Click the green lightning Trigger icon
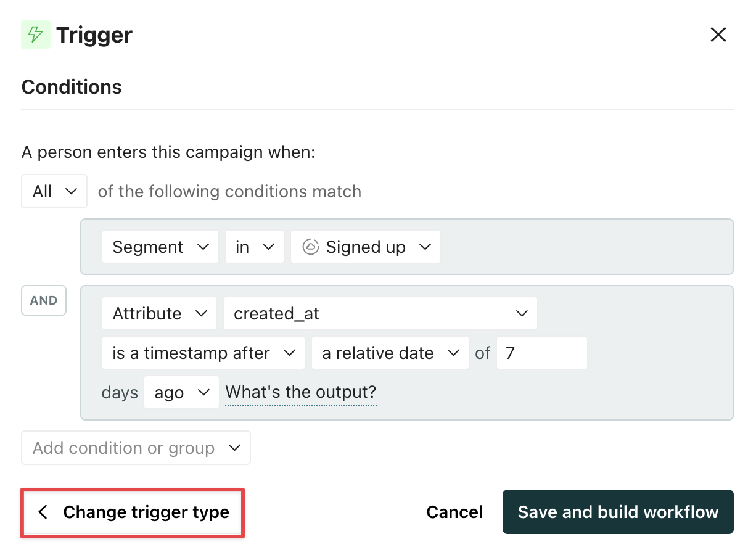Image resolution: width=756 pixels, height=555 pixels. pos(35,35)
